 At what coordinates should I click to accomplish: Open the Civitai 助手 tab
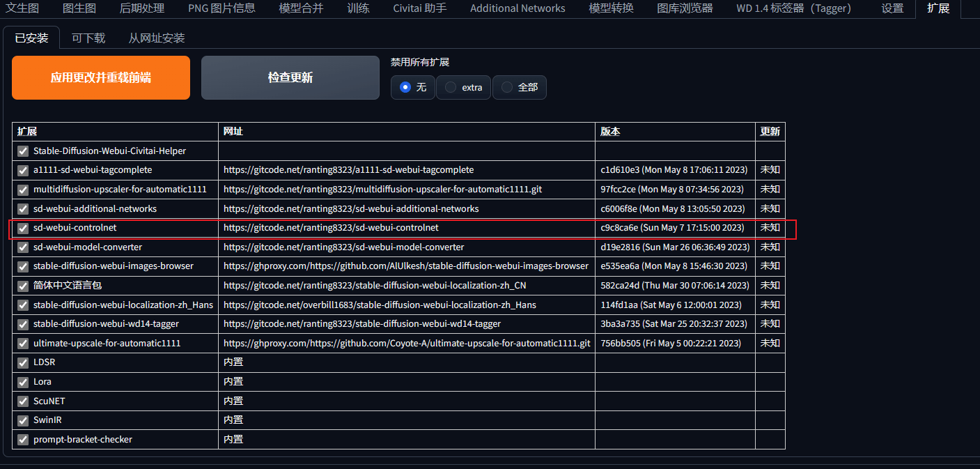coord(420,8)
